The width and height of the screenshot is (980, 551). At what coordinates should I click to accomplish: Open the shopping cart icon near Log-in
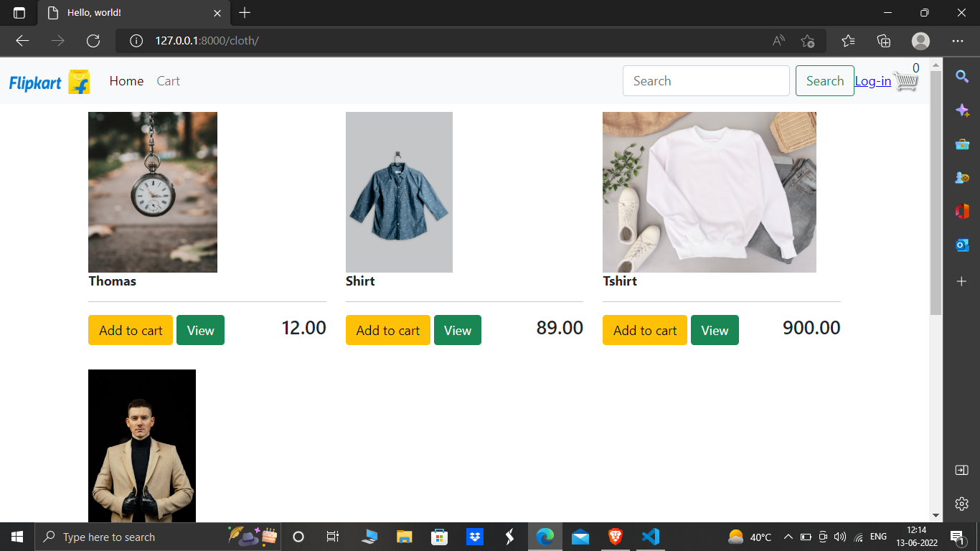(x=906, y=81)
